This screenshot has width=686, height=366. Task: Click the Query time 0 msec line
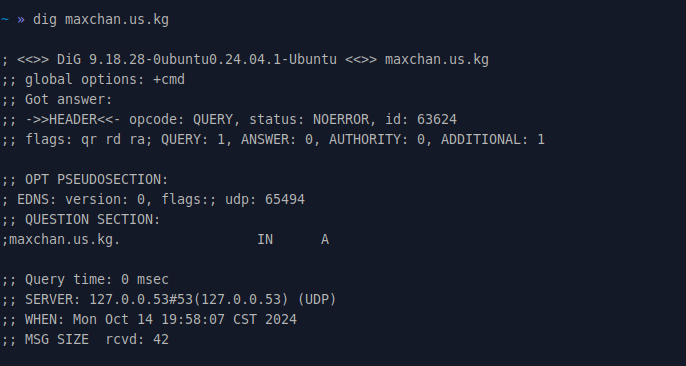click(85, 279)
